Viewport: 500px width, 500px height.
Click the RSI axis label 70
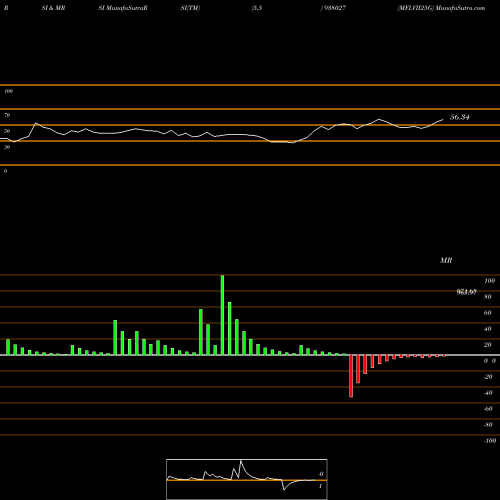7,115
